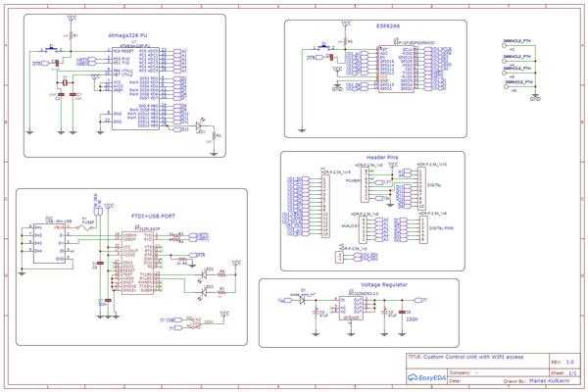Select the DTR net flag in the Atmega328 section

tap(41, 64)
